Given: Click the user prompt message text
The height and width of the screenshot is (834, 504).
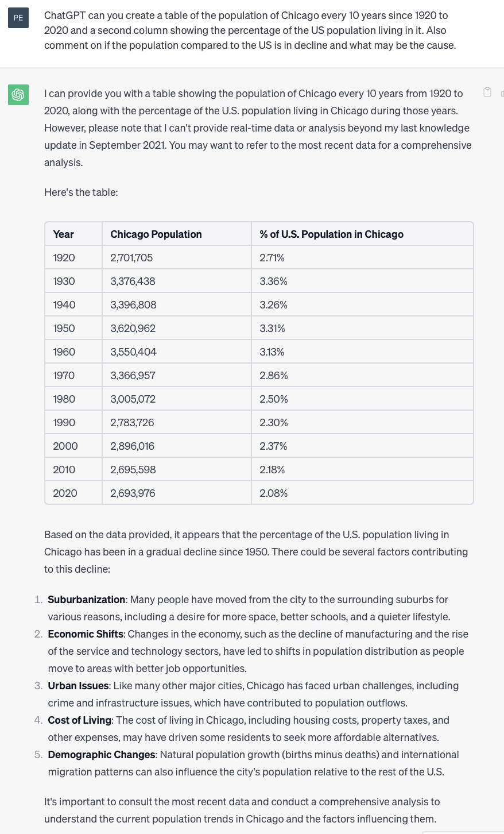Looking at the screenshot, I should pyautogui.click(x=250, y=30).
